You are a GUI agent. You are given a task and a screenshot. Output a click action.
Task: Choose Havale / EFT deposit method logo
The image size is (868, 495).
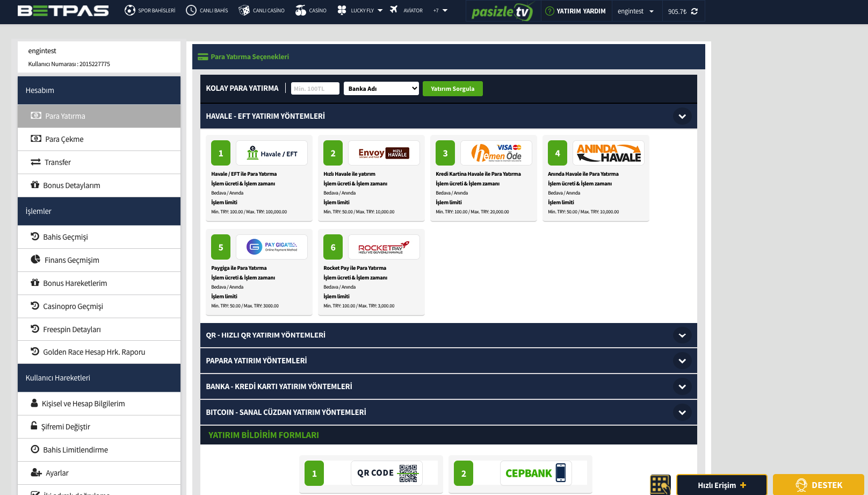[x=272, y=153]
